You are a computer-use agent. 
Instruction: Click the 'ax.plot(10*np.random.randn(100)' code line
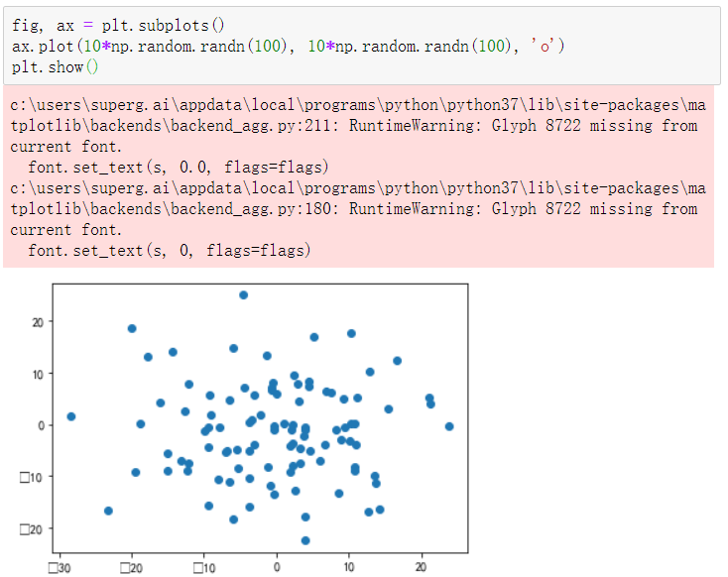(288, 46)
